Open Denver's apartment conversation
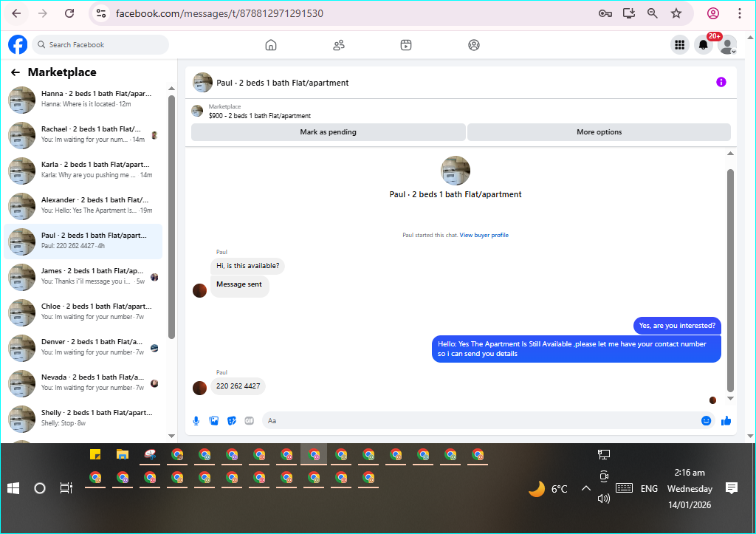The image size is (756, 534). click(83, 347)
